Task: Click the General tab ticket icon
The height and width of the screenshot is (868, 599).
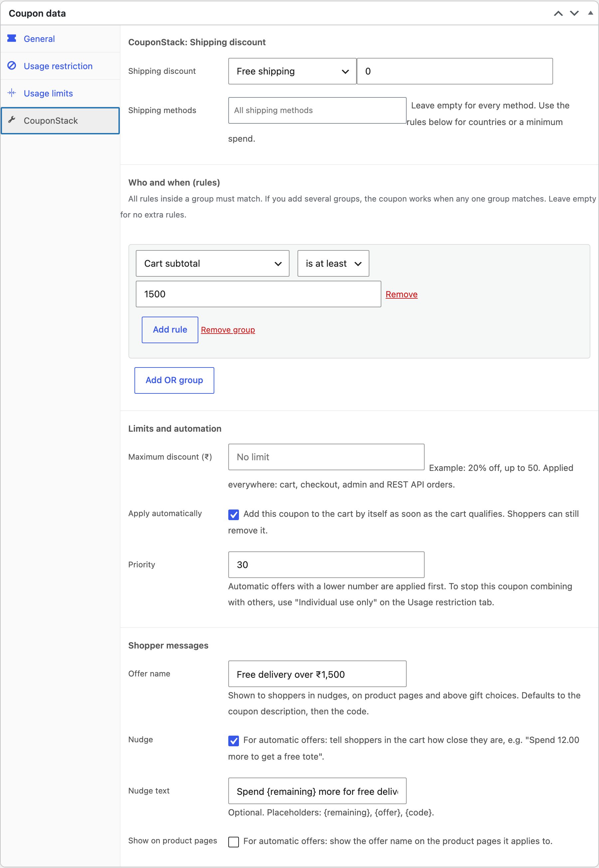Action: tap(12, 38)
